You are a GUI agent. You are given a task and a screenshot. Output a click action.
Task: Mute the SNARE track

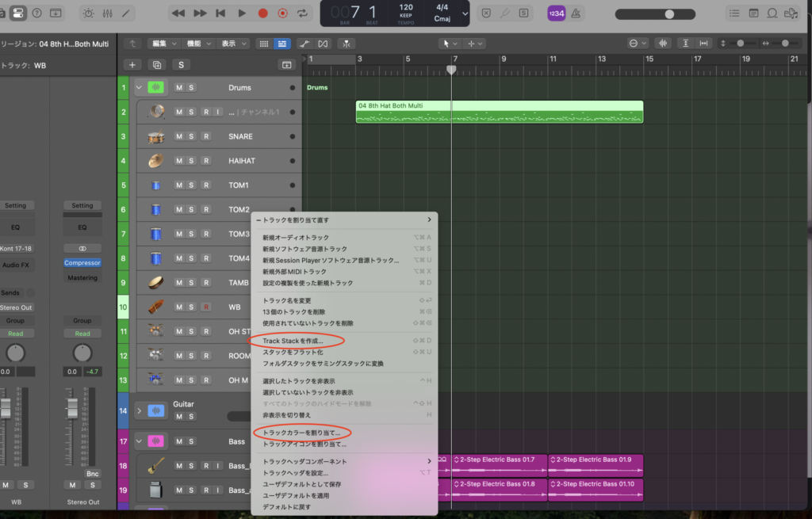(x=179, y=136)
